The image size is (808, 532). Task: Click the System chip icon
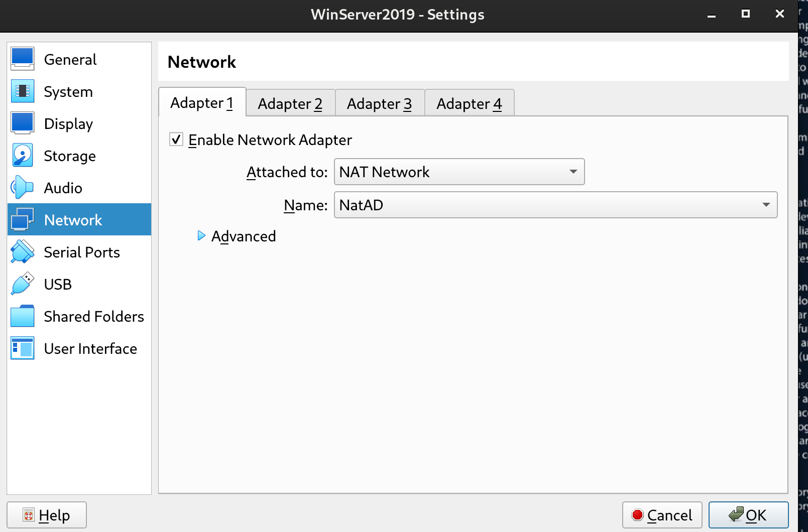[23, 91]
